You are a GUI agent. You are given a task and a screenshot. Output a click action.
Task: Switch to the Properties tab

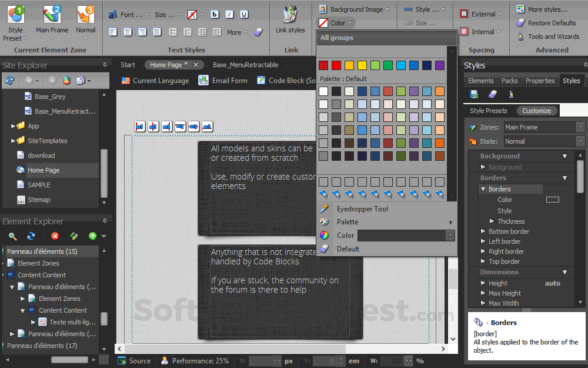pyautogui.click(x=540, y=80)
